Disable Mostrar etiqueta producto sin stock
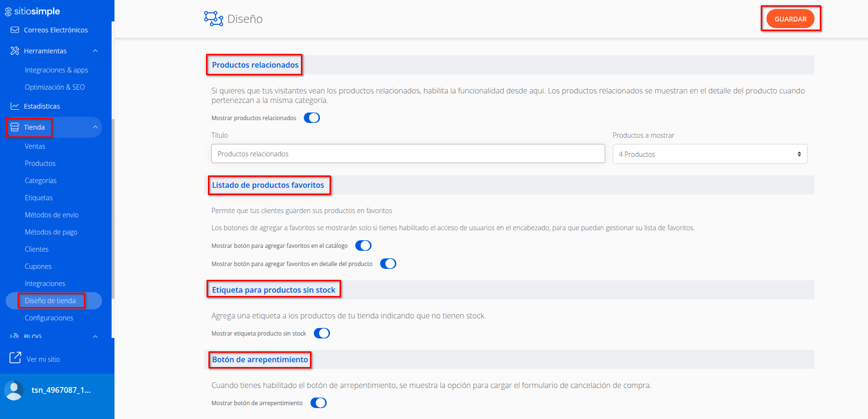The image size is (868, 419). click(x=322, y=333)
